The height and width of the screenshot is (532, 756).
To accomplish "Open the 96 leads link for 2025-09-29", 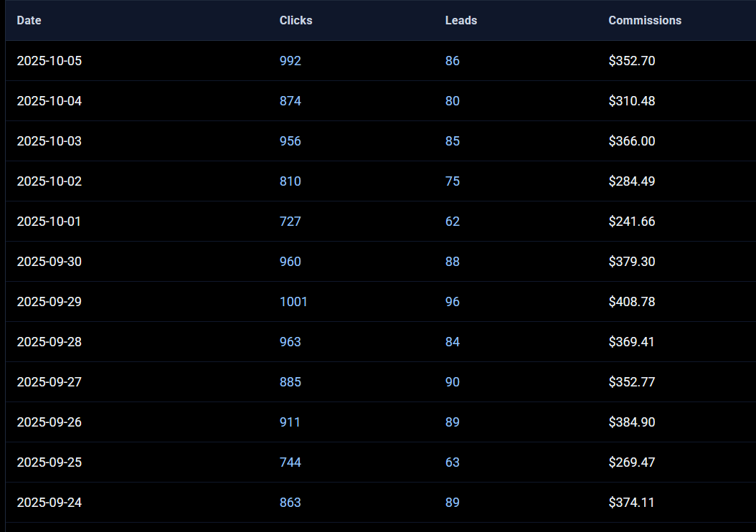I will click(452, 302).
